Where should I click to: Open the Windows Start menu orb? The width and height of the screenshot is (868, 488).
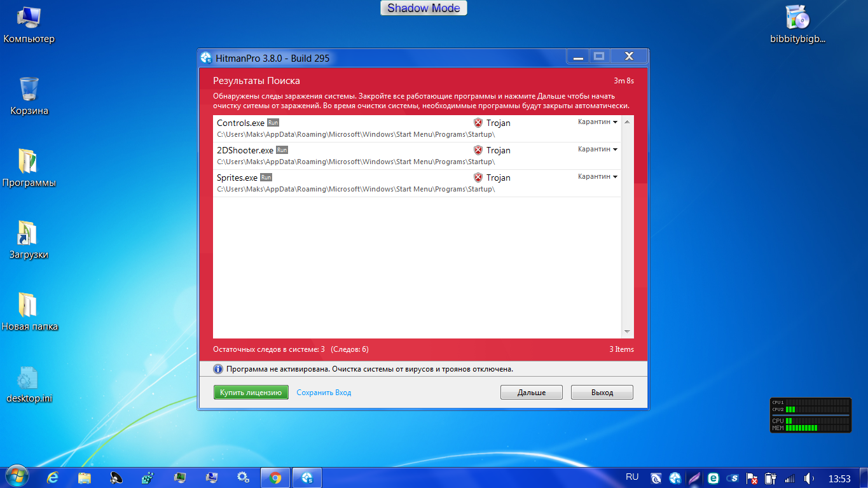click(17, 477)
